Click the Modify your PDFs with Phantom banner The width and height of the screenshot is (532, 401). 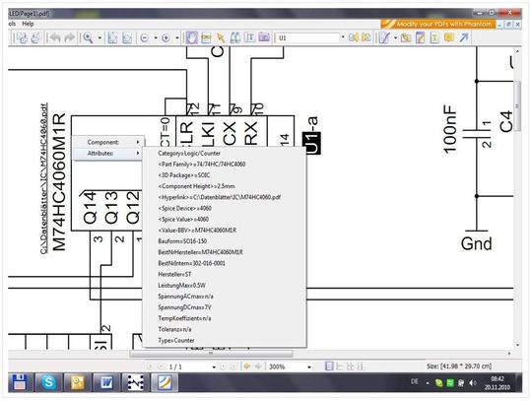coord(438,24)
